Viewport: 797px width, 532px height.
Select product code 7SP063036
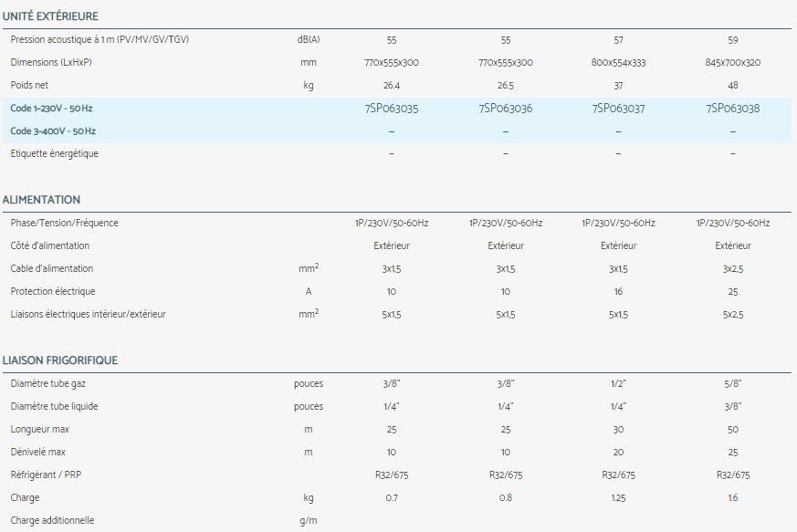505,109
